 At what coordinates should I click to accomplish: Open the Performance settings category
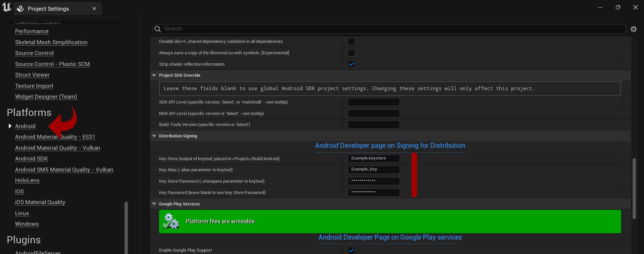point(32,31)
